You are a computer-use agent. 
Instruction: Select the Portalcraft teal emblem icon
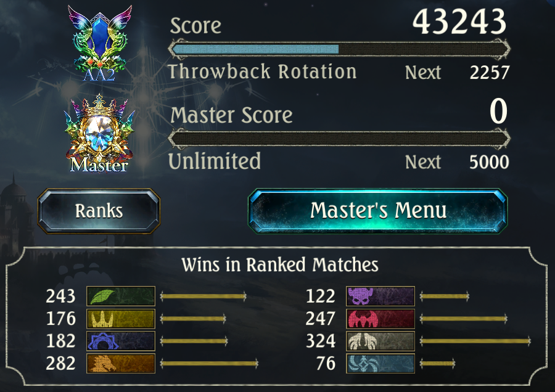pos(380,364)
